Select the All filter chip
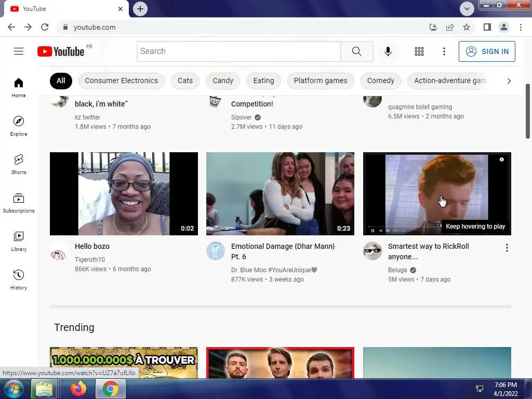The image size is (532, 399). coord(61,81)
